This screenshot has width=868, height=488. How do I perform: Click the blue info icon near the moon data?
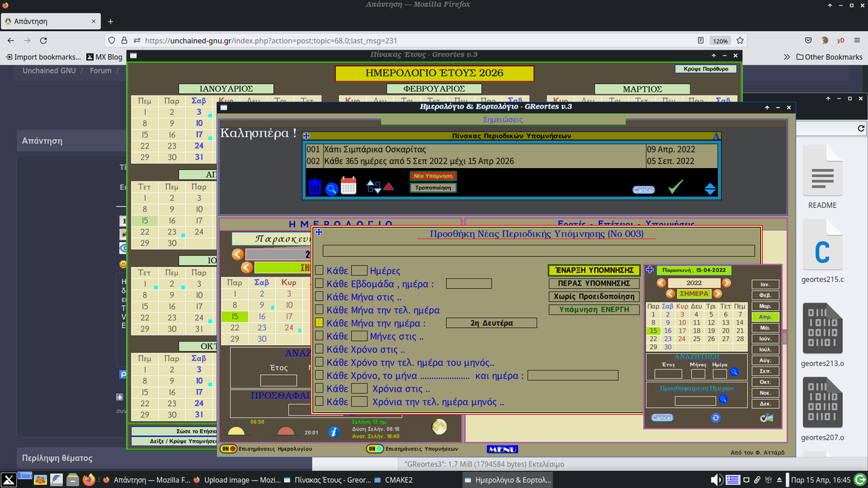point(333,432)
